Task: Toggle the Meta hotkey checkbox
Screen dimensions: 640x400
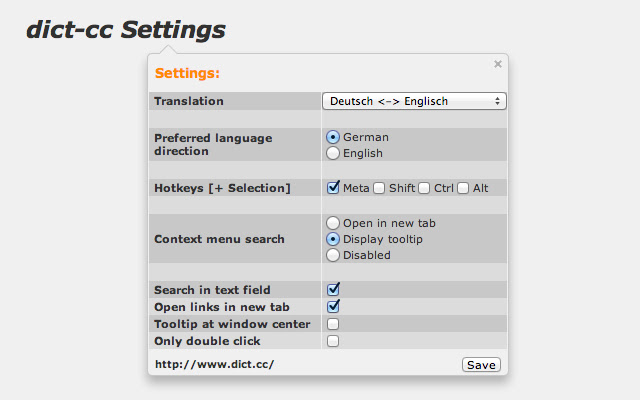Action: [333, 187]
